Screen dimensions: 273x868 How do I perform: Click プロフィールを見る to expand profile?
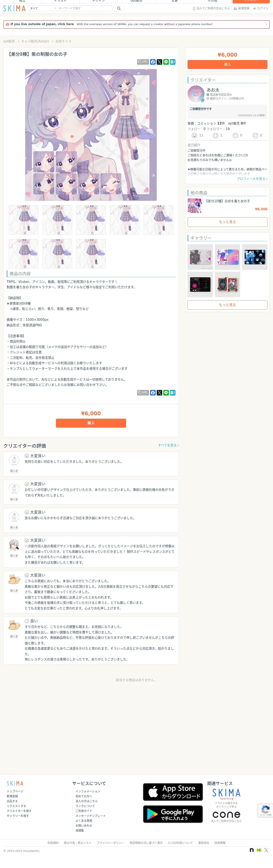point(252,179)
